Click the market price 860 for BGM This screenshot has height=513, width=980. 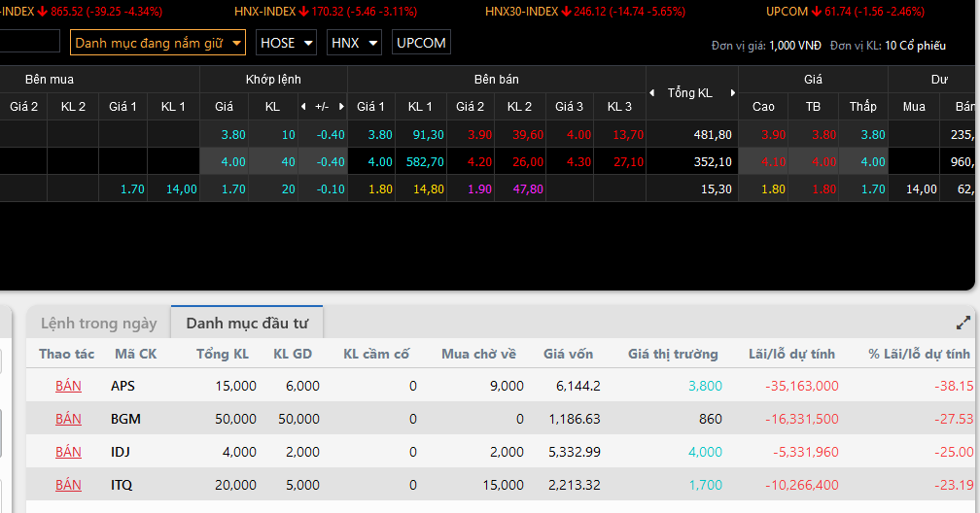click(711, 419)
